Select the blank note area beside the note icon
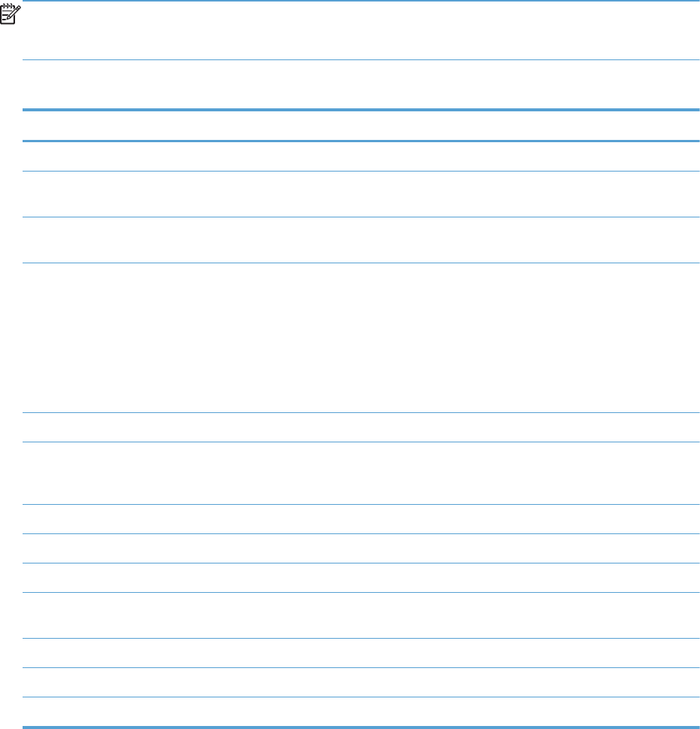Image resolution: width=700 pixels, height=729 pixels. [361, 31]
